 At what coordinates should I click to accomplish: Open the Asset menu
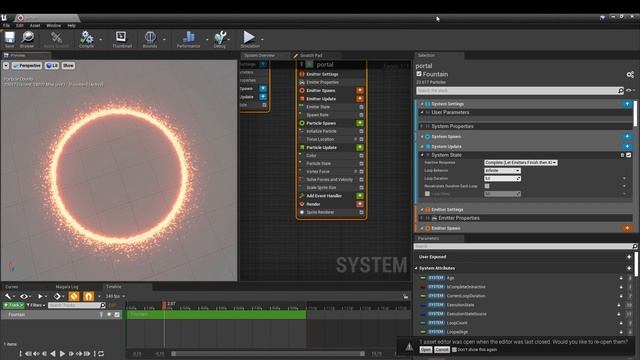[35, 25]
